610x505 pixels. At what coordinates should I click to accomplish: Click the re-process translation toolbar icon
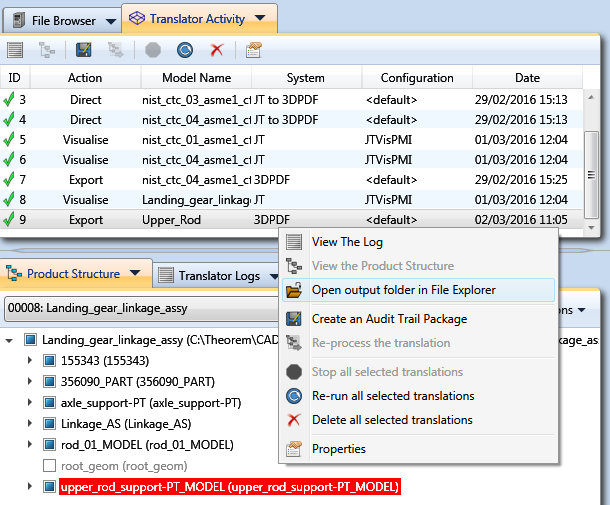click(116, 50)
